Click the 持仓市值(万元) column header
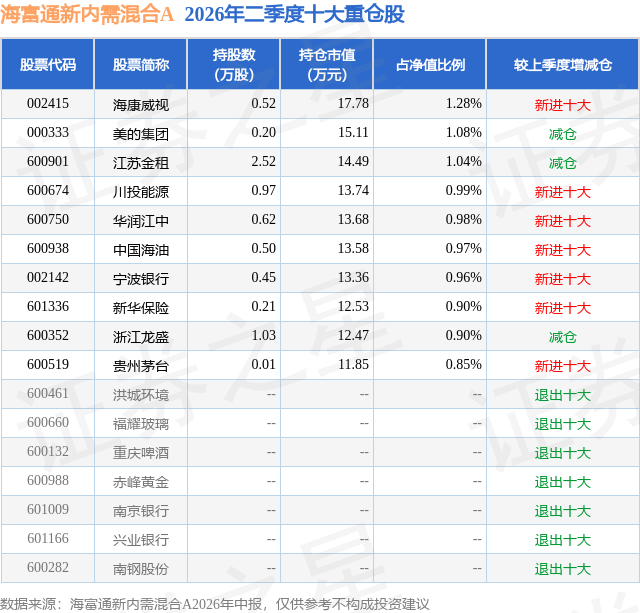Screen dimensions: 640x613 (x=327, y=64)
